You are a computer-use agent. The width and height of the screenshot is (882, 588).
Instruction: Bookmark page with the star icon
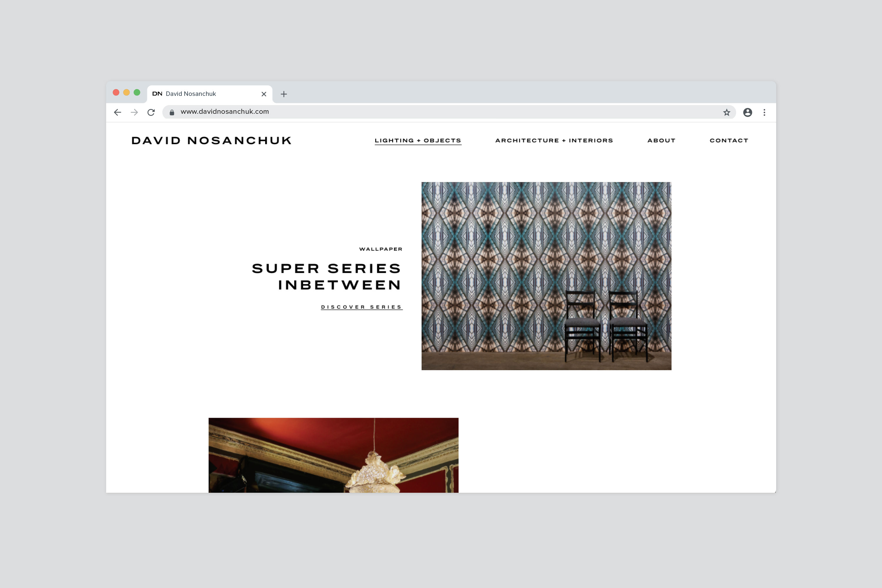[726, 112]
